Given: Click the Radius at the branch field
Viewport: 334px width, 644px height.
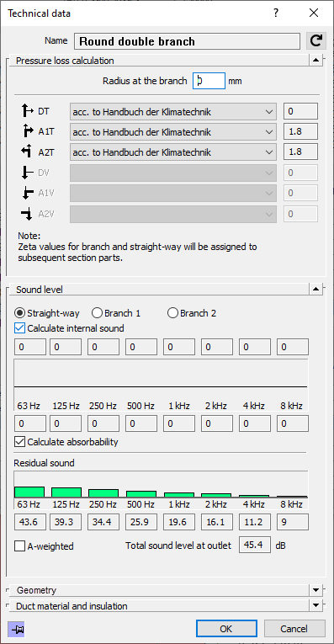Looking at the screenshot, I should point(209,81).
